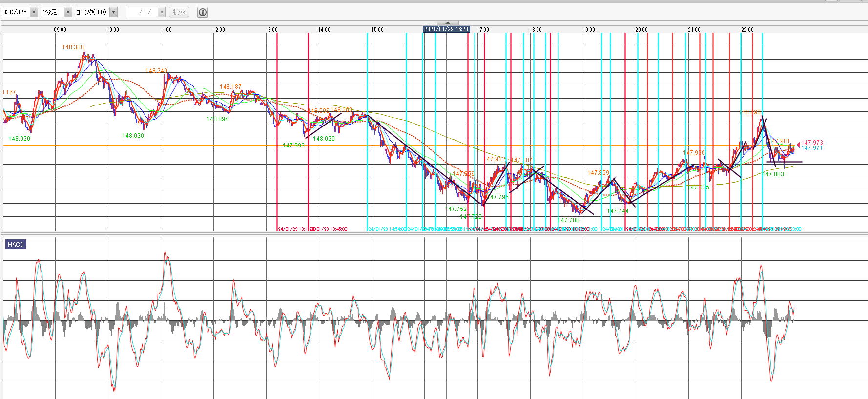Click the chart information (i) icon
This screenshot has width=868, height=399.
tap(203, 12)
